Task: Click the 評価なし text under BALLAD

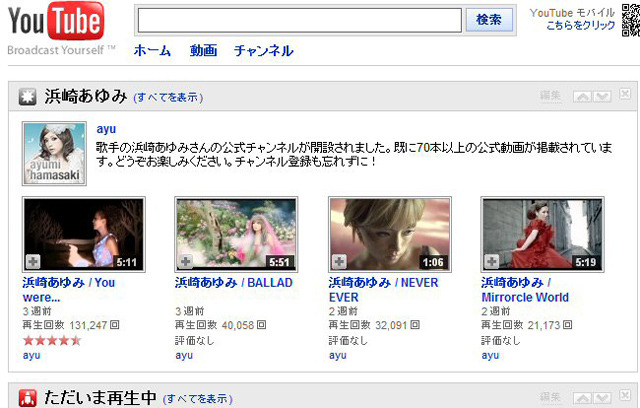Action: click(x=195, y=340)
